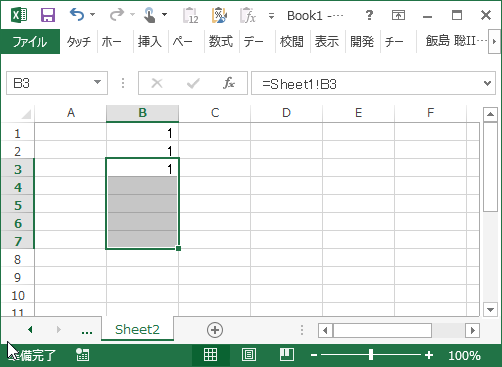Click the paste formulas fx clipboard icon

pos(248,15)
